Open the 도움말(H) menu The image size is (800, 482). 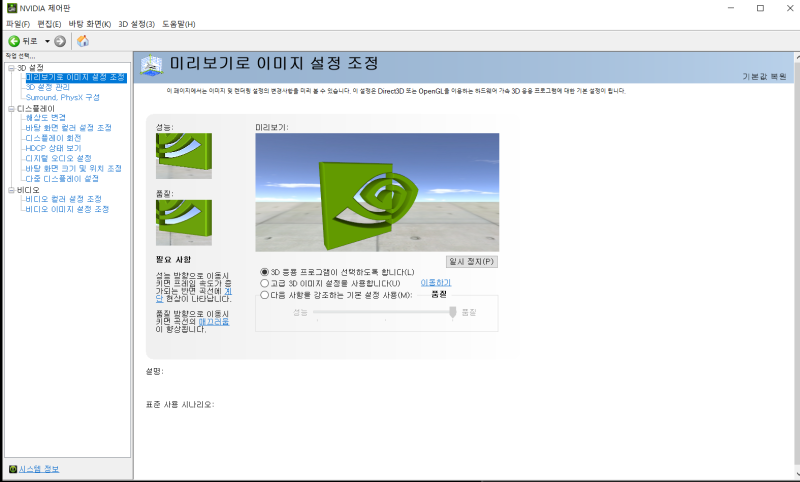pos(179,24)
